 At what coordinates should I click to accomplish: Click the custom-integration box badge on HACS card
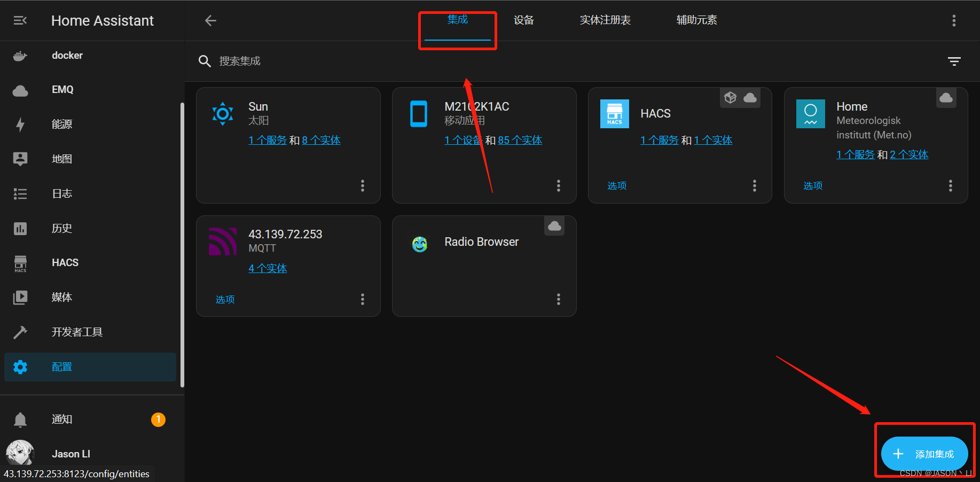[x=730, y=97]
